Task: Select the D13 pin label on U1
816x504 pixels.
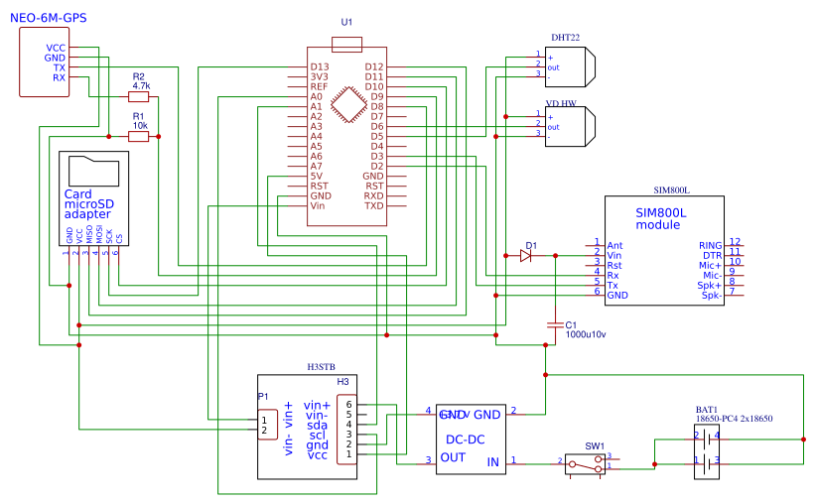Action: pyautogui.click(x=320, y=67)
